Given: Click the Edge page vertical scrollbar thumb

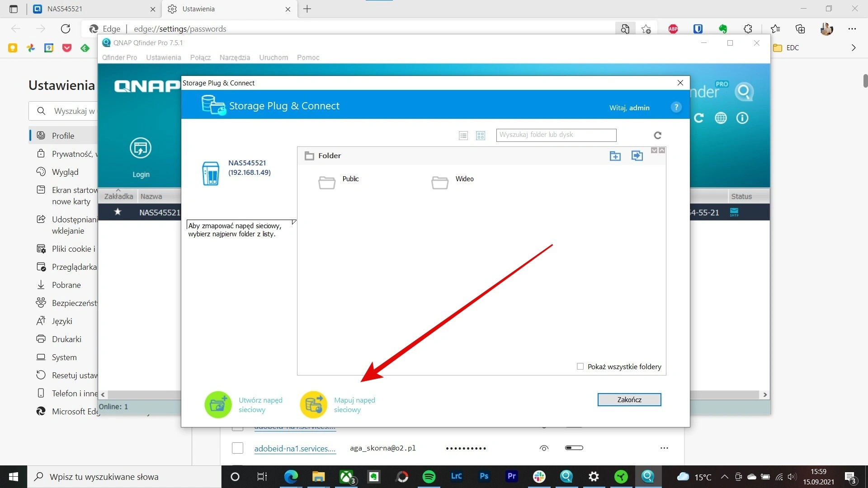Looking at the screenshot, I should tap(865, 81).
